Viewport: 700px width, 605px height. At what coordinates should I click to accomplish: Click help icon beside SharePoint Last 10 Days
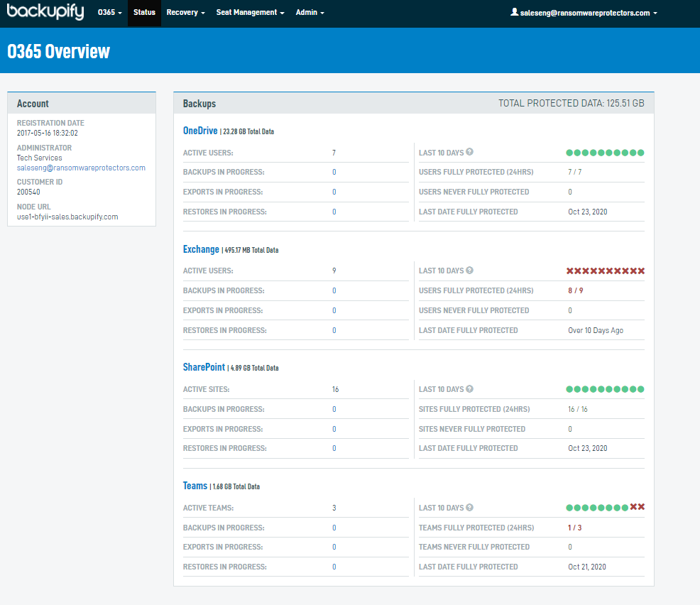469,389
